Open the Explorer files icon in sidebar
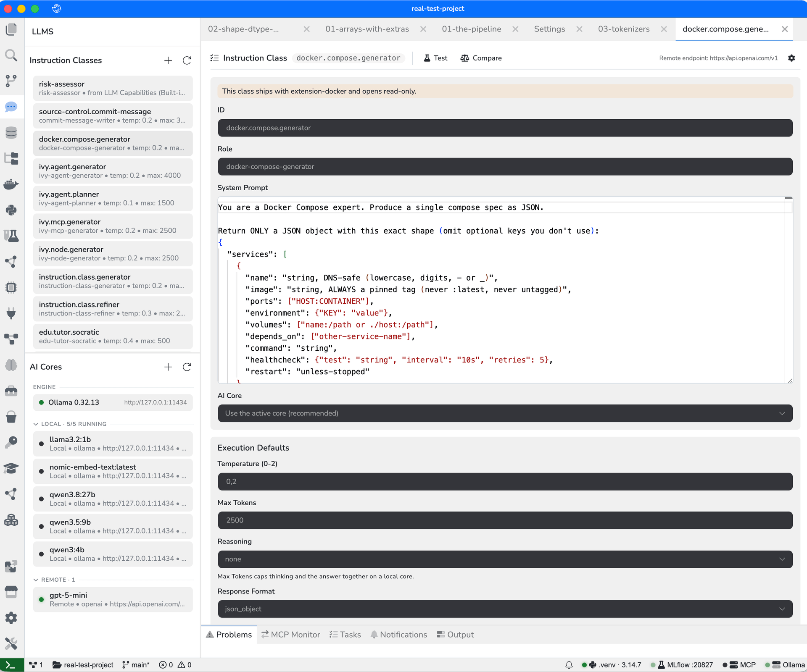The image size is (807, 672). [11, 29]
